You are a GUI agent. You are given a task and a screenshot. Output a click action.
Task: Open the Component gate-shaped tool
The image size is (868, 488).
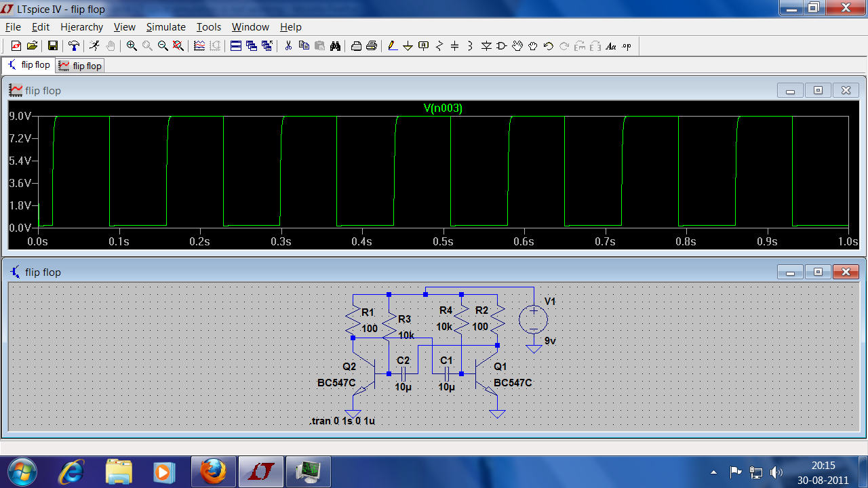tap(502, 46)
